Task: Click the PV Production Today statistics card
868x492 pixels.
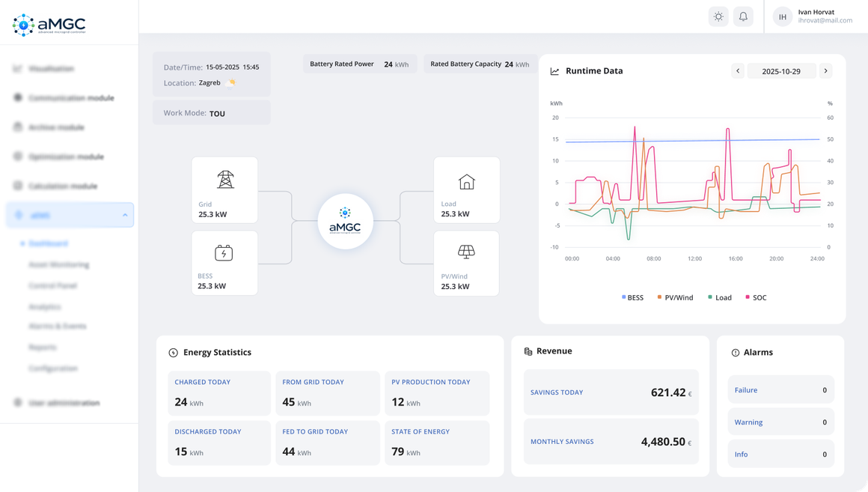Action: [x=437, y=393]
